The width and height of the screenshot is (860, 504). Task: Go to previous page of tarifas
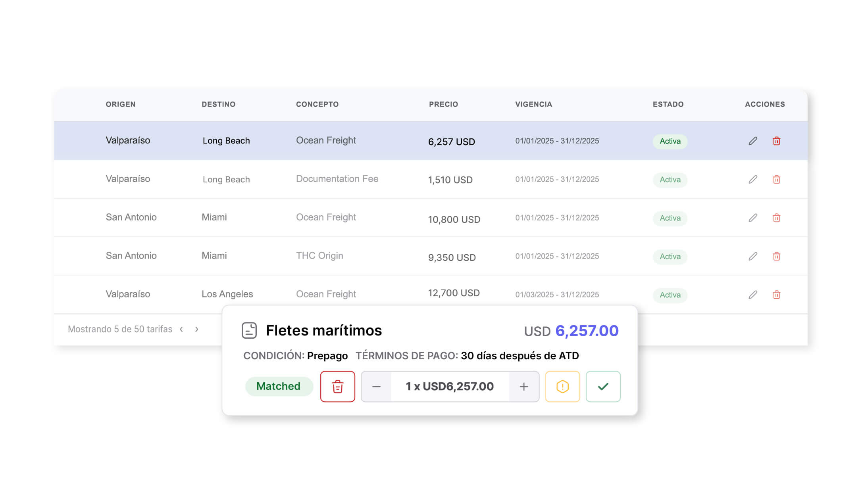pos(181,329)
